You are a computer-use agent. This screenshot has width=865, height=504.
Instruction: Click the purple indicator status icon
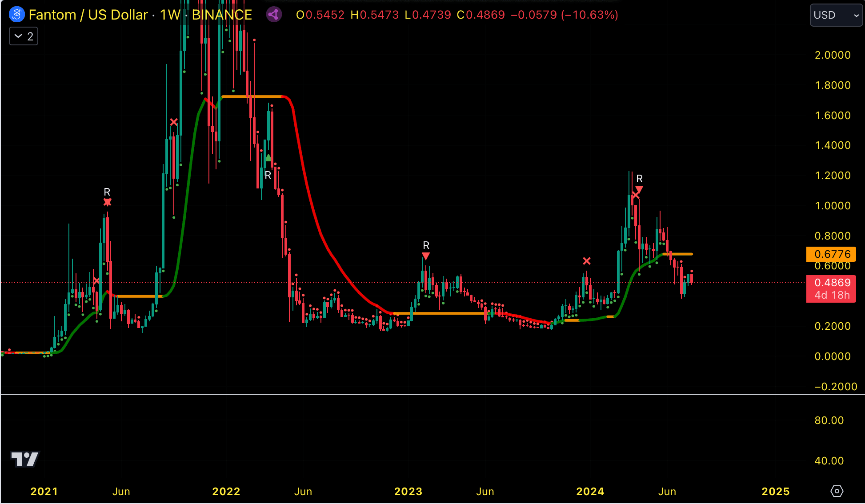(x=274, y=15)
